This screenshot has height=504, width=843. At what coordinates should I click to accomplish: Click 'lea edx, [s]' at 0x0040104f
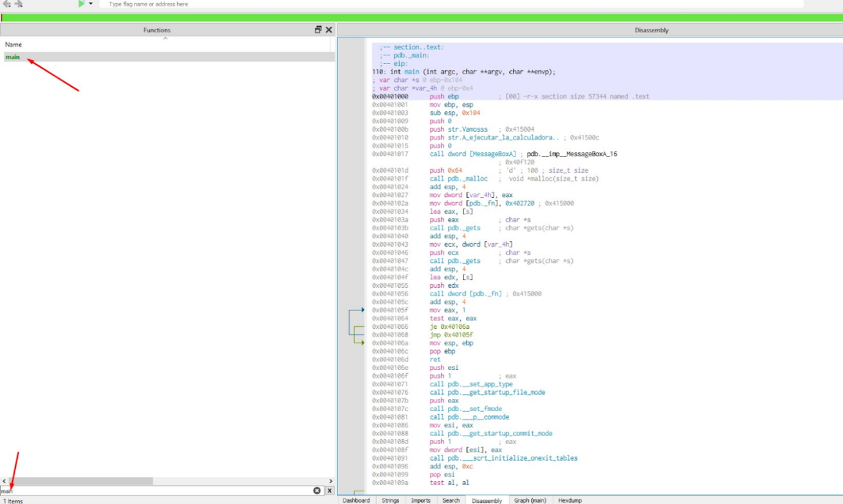tap(451, 277)
